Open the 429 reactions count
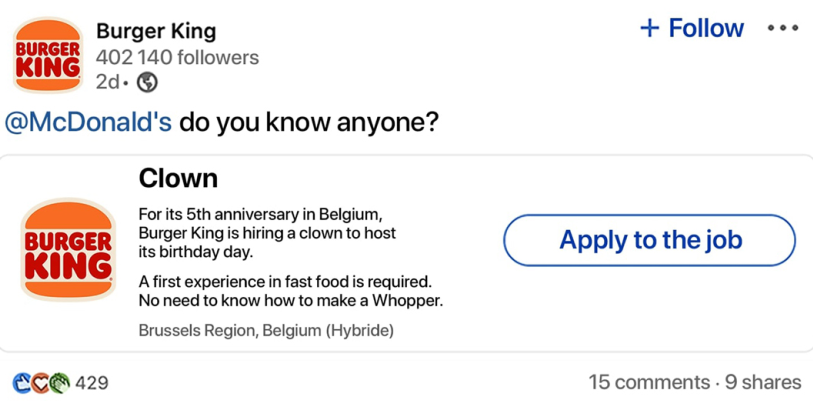813x408 pixels. [x=92, y=383]
